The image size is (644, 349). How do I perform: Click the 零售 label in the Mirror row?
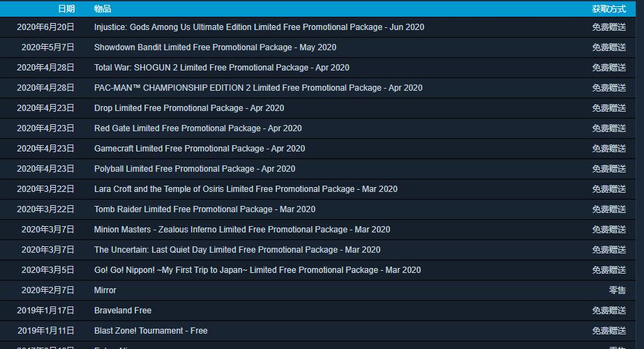click(x=617, y=290)
